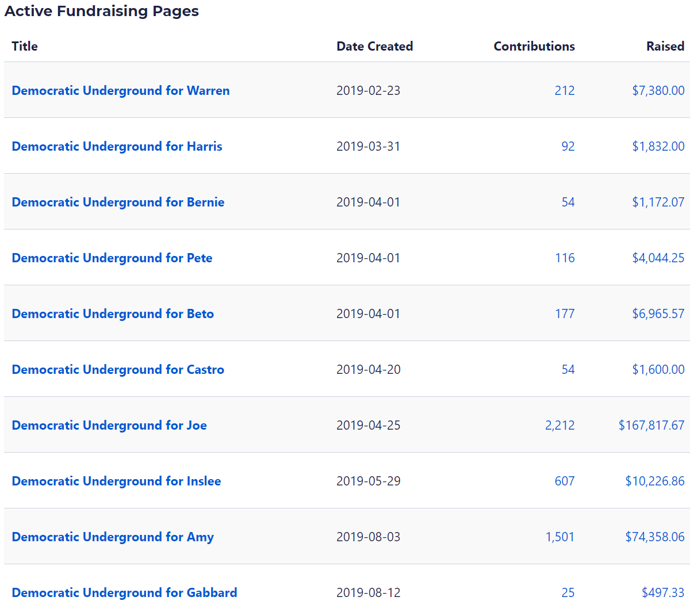Open Democratic Underground for Amy page
690x616 pixels.
pyautogui.click(x=113, y=537)
